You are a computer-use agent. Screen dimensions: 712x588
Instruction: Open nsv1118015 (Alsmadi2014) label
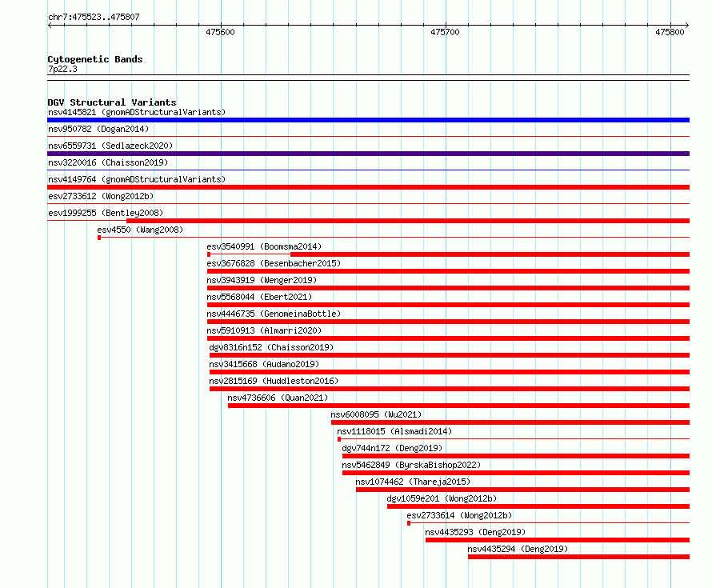coord(394,431)
